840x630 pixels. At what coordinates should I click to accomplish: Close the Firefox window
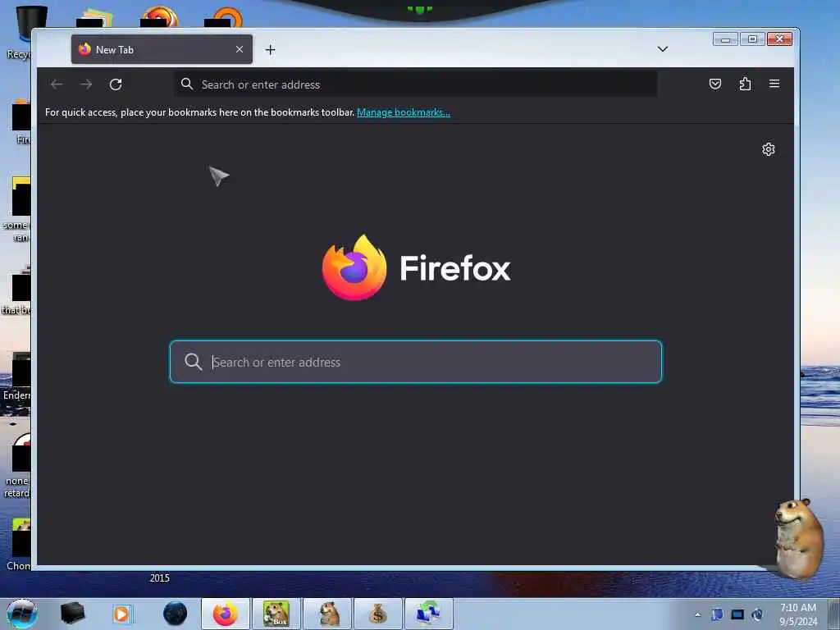click(x=779, y=39)
